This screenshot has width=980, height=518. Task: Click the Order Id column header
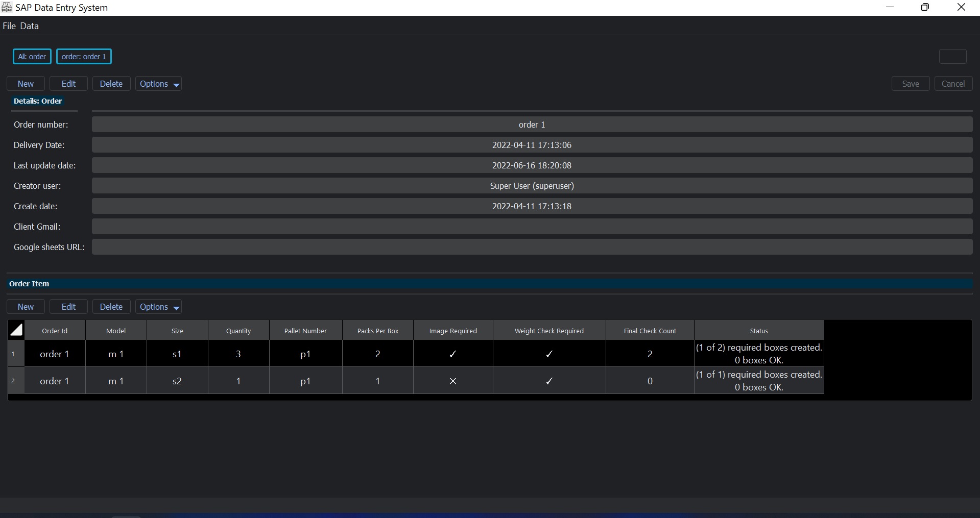tap(55, 331)
